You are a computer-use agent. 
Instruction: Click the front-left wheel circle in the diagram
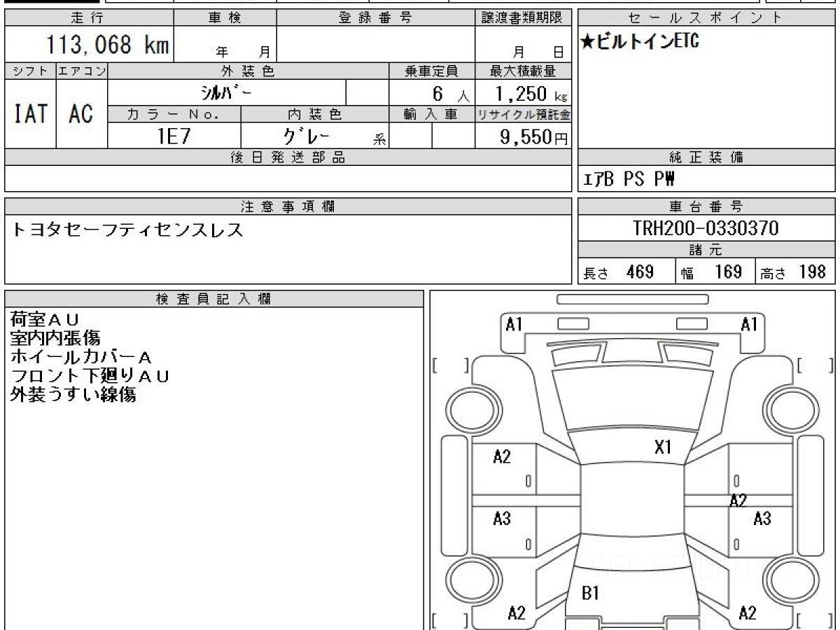[x=471, y=409]
